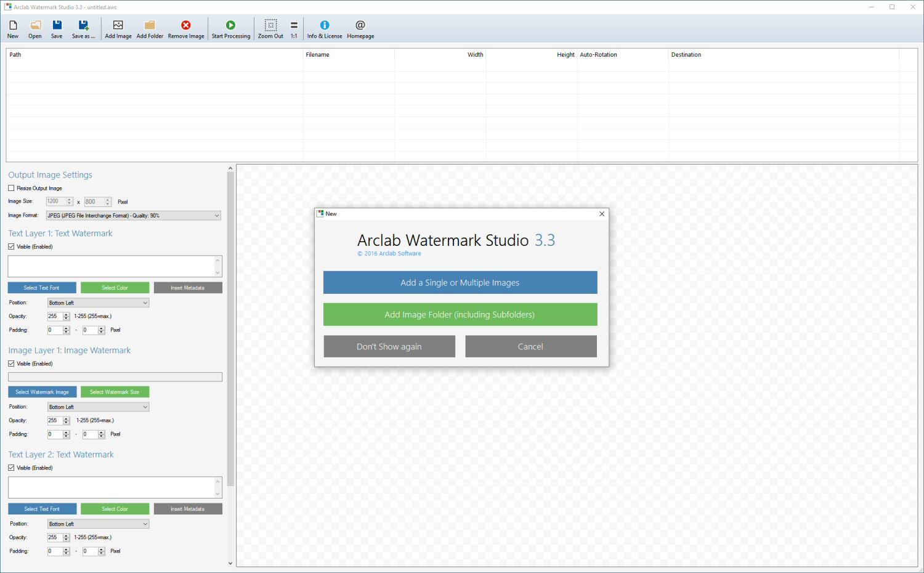Viewport: 924px width, 573px height.
Task: Click the Destination column header
Action: [x=784, y=55]
